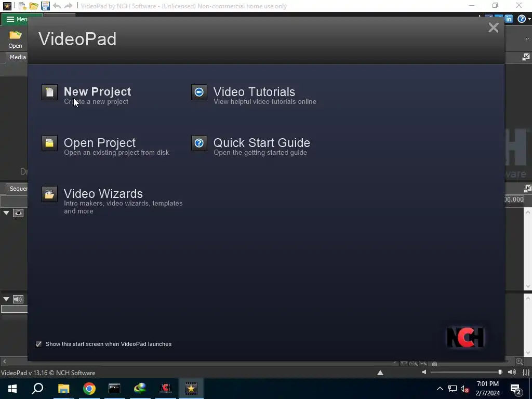The height and width of the screenshot is (399, 532).
Task: Click the timeline zoom-in magnifier
Action: pos(519,362)
